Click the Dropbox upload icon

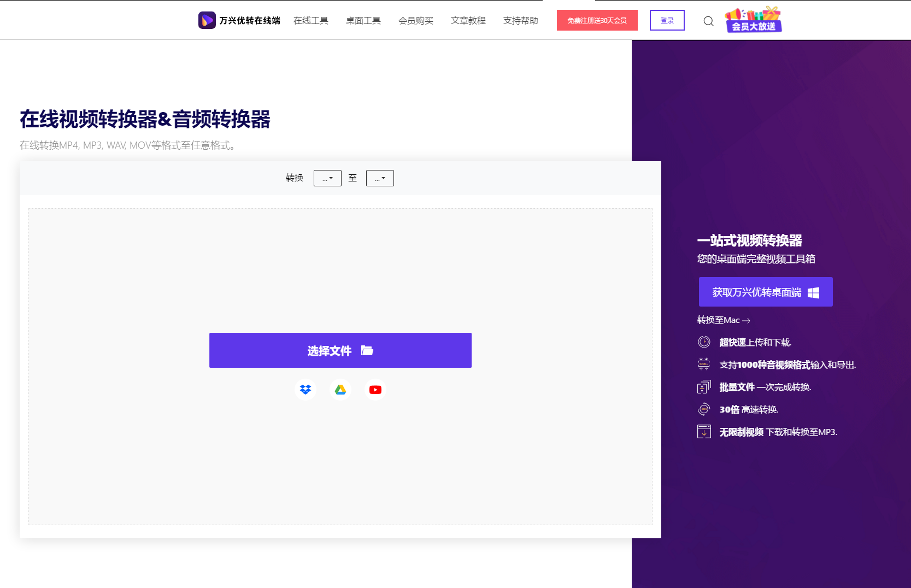(x=305, y=389)
